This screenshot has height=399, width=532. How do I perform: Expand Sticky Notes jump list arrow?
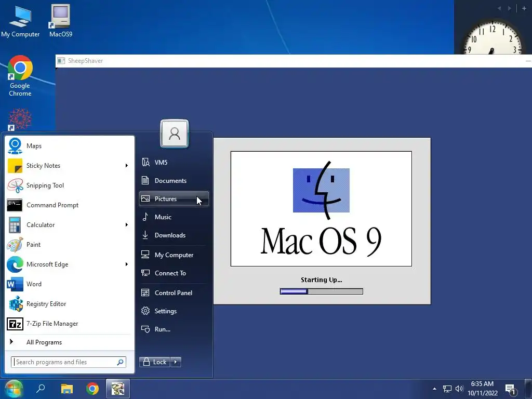click(127, 166)
